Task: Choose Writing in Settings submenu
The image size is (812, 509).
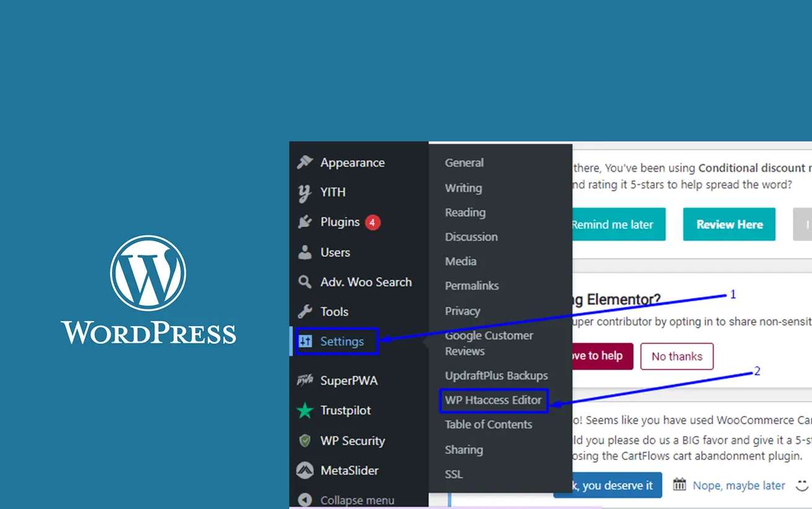Action: 463,188
